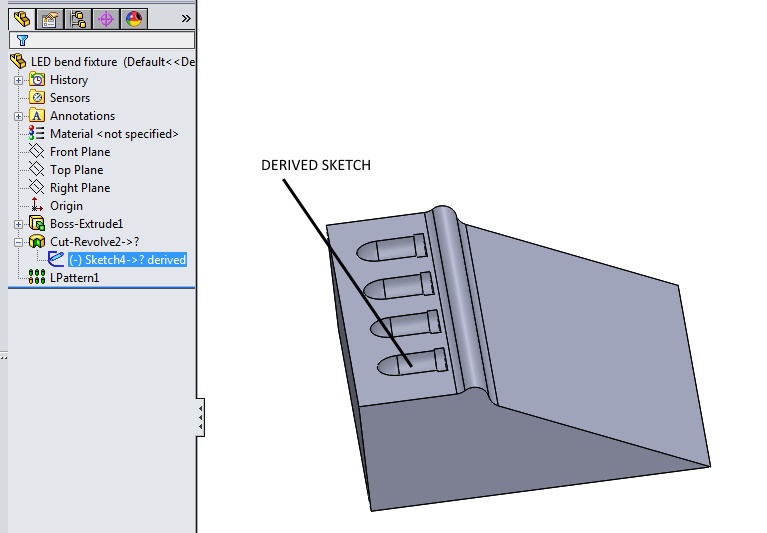Select the Top Plane label
The height and width of the screenshot is (533, 767).
point(76,170)
